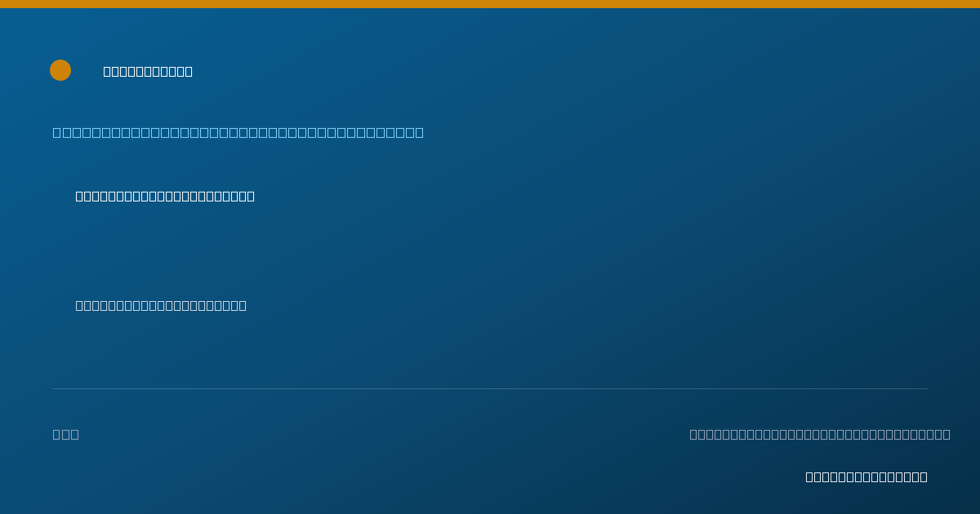The image size is (980, 514).
Task: Click the last glyph box of the light blue headline
Action: click(x=420, y=132)
